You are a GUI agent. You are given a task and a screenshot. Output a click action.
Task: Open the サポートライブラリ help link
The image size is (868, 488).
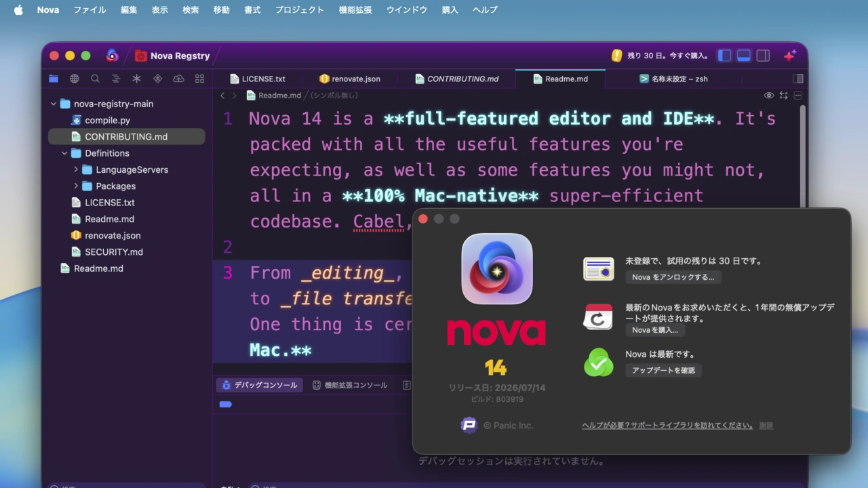[667, 425]
